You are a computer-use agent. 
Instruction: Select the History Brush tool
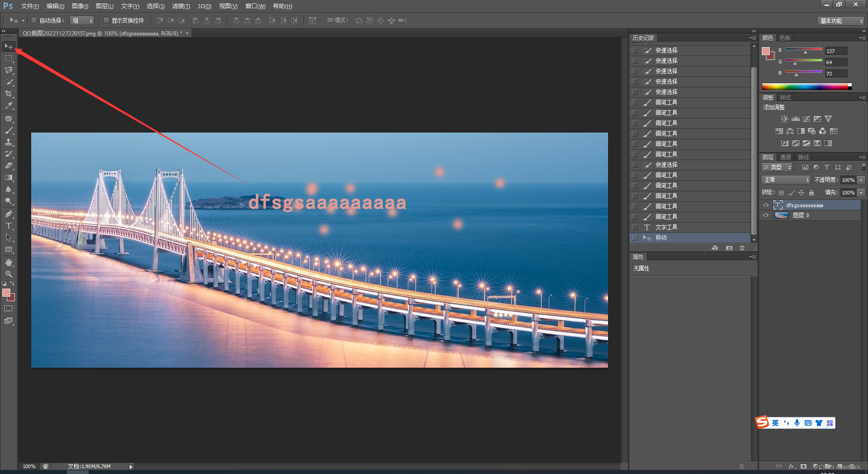pyautogui.click(x=9, y=154)
